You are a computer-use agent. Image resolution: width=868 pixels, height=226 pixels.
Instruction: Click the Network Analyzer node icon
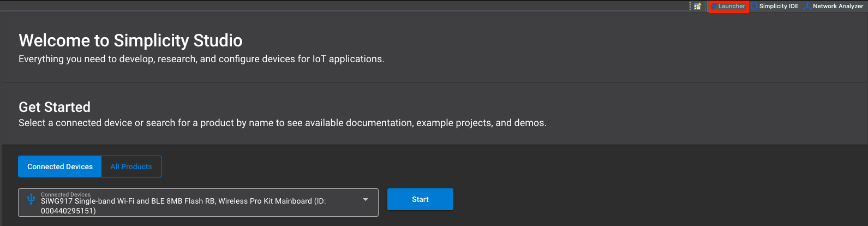point(807,7)
